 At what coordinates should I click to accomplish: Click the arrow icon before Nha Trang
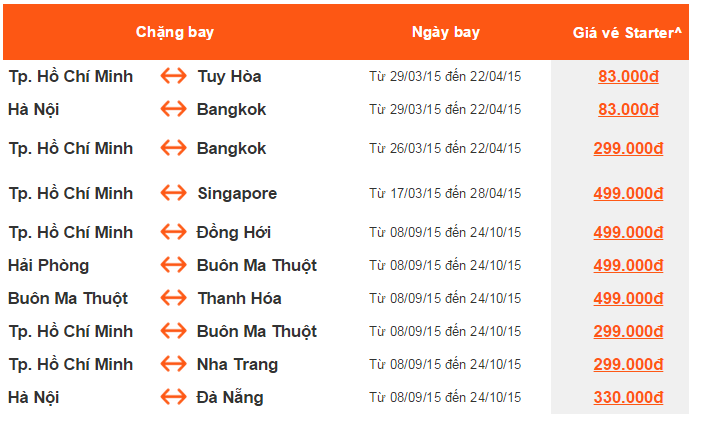pyautogui.click(x=173, y=364)
